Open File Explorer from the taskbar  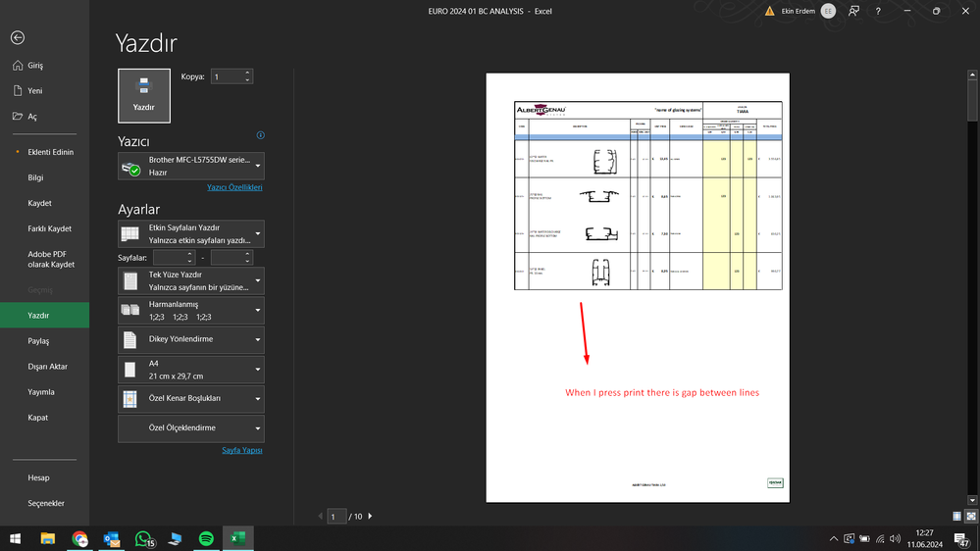tap(47, 538)
